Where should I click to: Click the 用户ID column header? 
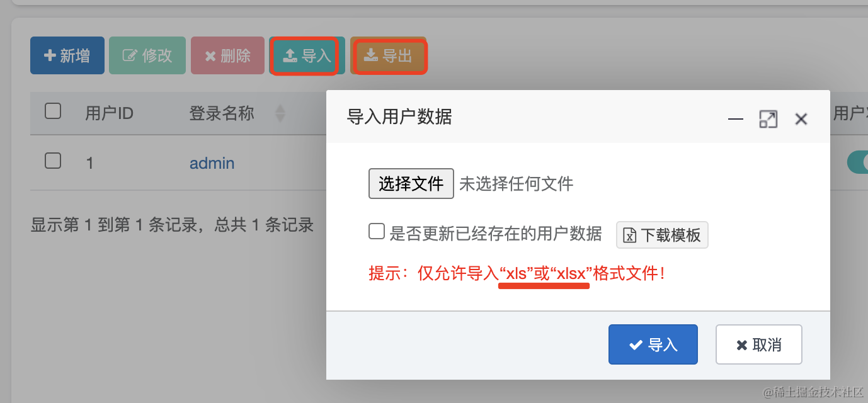[109, 113]
